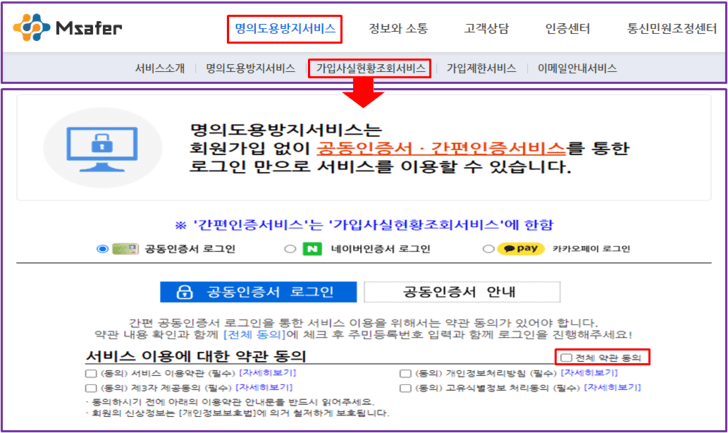Check the 전체 약관 동의 checkbox
Viewport: 728px width, 433px height.
click(566, 357)
